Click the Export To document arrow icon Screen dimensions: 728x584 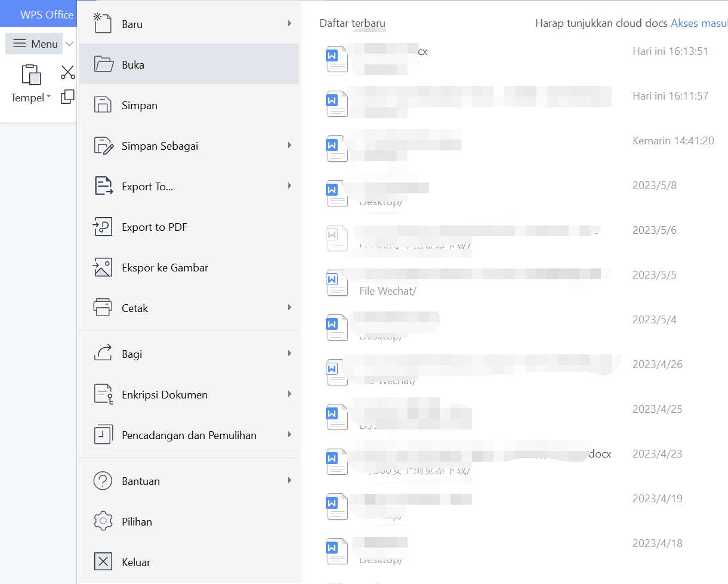click(103, 186)
